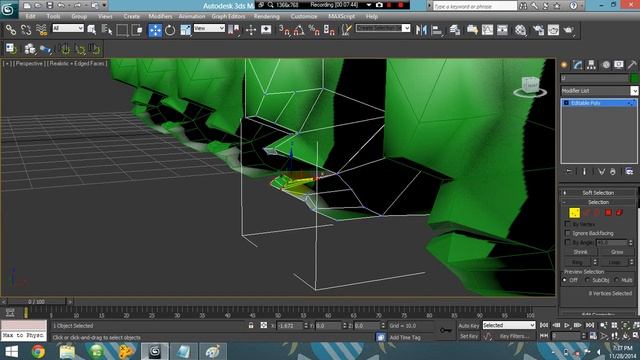
Task: Click the green object color swatch
Action: tap(634, 78)
